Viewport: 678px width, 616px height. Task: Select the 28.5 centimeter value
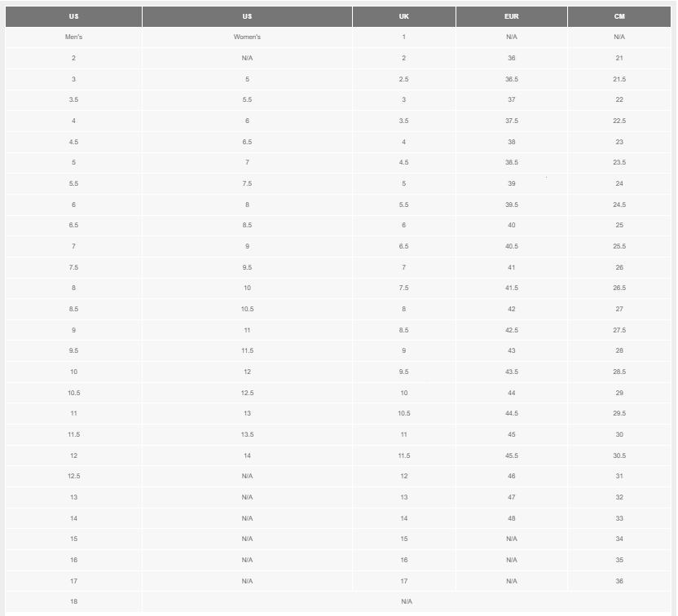(x=619, y=372)
